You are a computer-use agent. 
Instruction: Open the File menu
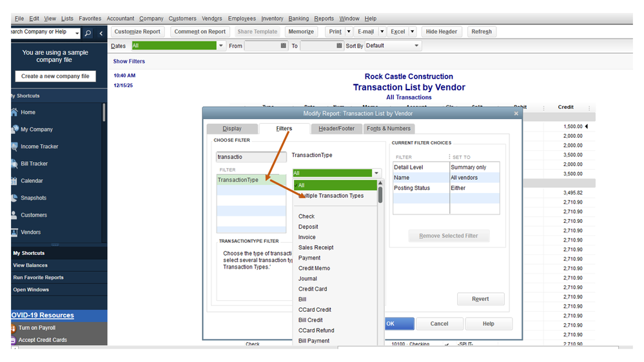[x=19, y=19]
